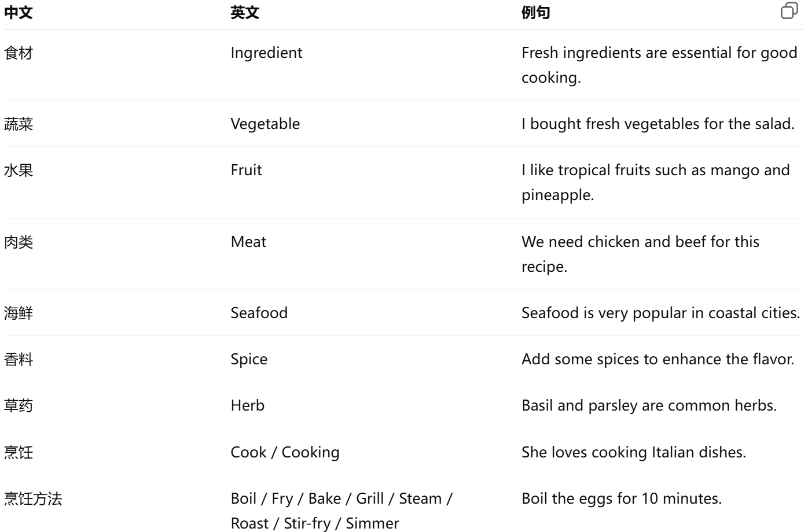Image resolution: width=808 pixels, height=532 pixels.
Task: Select the Cook / Cooking cell
Action: coord(285,452)
